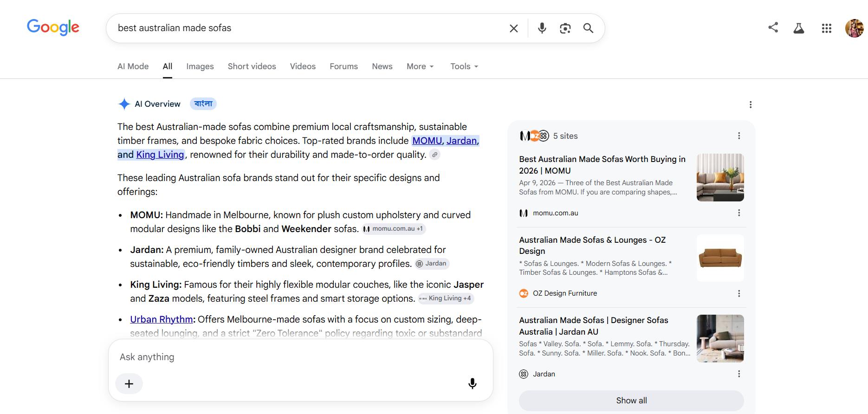
Task: Open AI Overview three-dot options menu
Action: point(751,104)
